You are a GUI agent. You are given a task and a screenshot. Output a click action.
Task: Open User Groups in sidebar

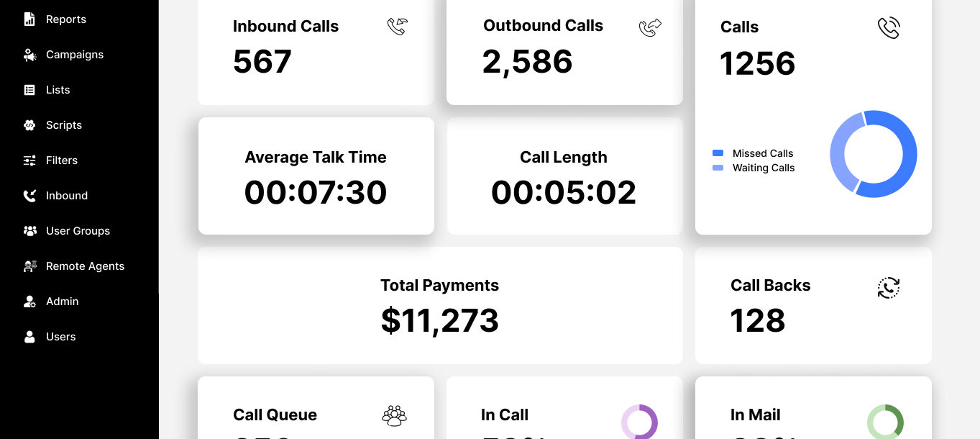(78, 231)
